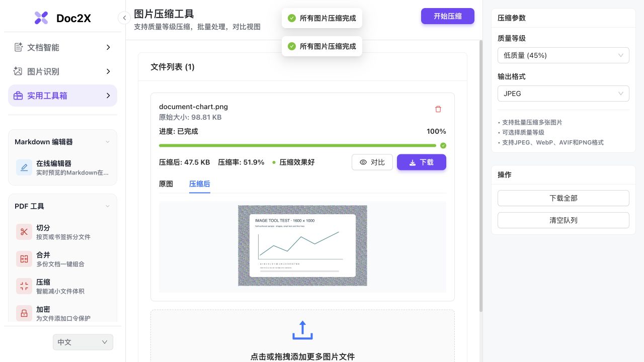This screenshot has height=362, width=644.
Task: Delete document-chart.png with trash icon
Action: click(x=438, y=109)
